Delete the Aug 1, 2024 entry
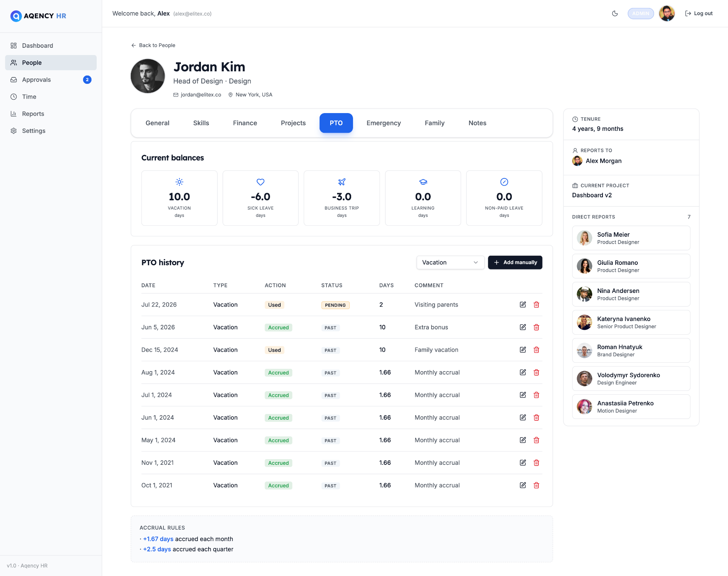Screen dimensions: 728x576 536,372
